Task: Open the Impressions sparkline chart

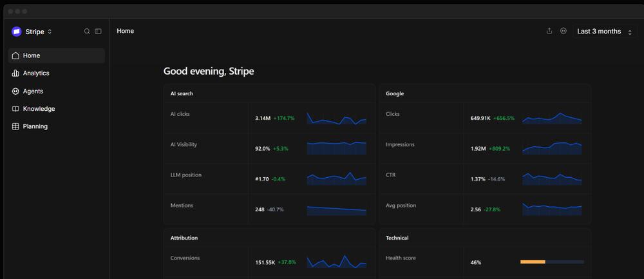Action: 552,148
